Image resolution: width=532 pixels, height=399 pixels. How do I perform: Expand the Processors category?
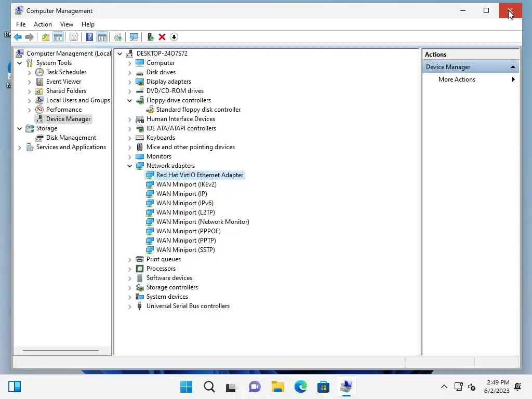point(129,269)
